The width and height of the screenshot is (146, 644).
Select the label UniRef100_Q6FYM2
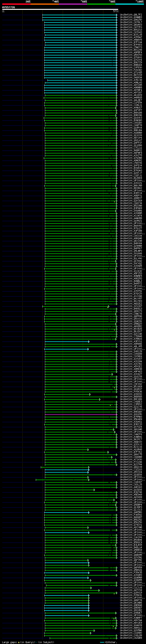[x=131, y=560]
